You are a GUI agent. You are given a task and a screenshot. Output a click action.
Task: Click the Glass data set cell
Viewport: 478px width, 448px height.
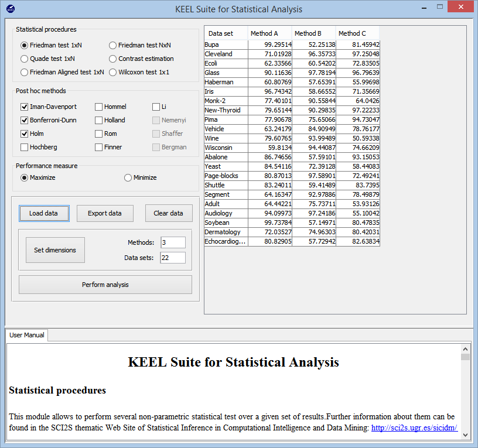click(x=226, y=73)
